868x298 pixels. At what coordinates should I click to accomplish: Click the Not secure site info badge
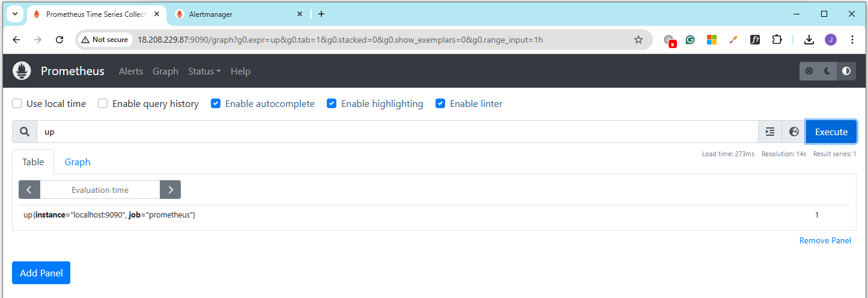(x=105, y=40)
